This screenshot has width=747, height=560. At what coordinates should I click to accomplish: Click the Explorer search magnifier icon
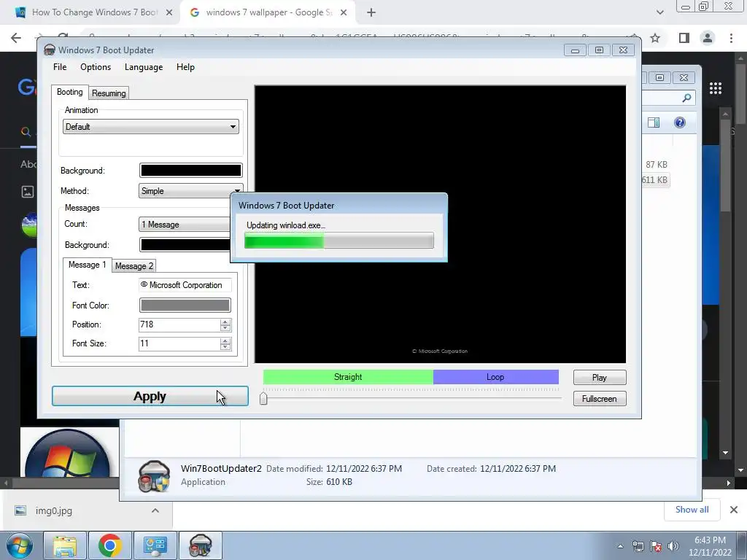coord(686,98)
